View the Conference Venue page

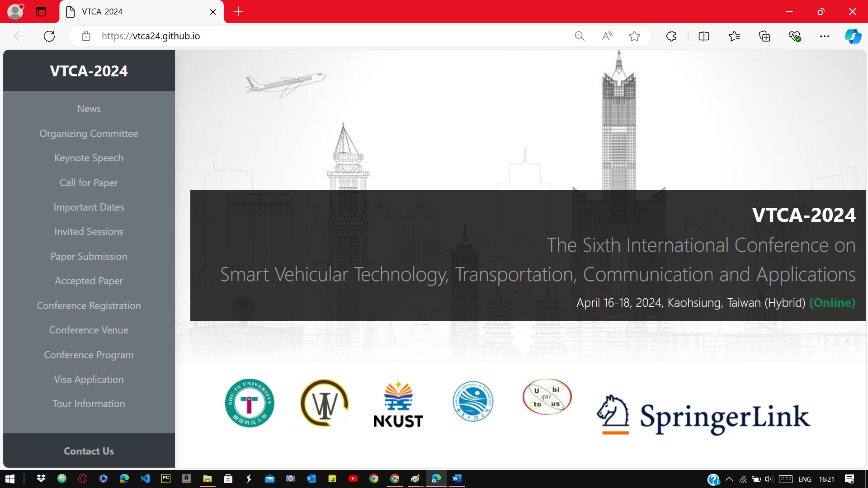tap(89, 330)
